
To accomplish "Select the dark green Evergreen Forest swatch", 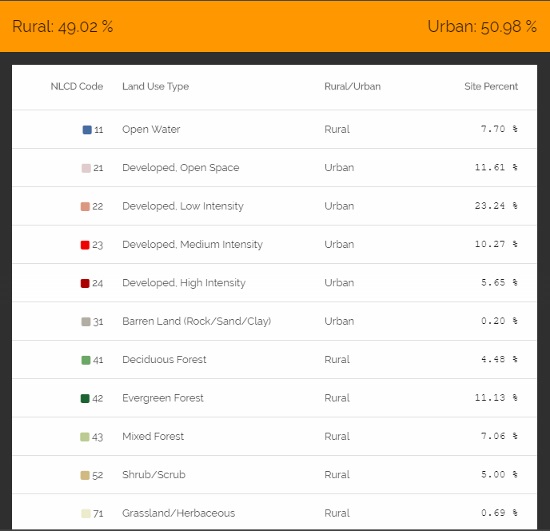I will [85, 398].
